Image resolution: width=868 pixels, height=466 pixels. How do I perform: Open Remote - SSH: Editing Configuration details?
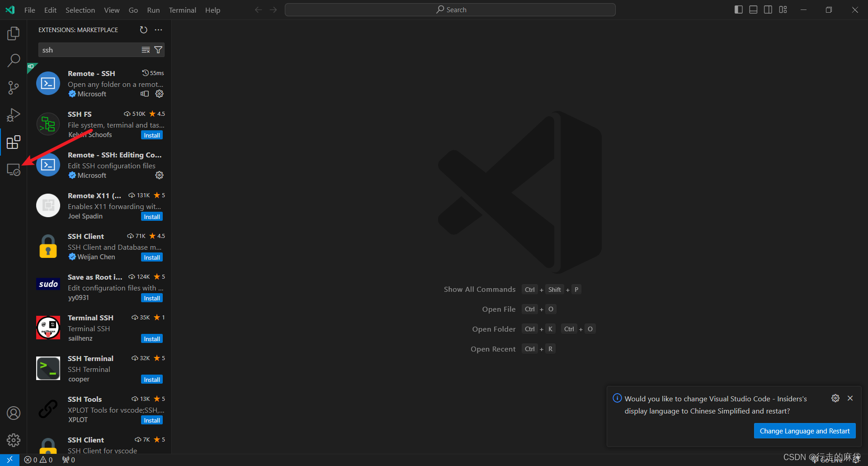(x=99, y=165)
